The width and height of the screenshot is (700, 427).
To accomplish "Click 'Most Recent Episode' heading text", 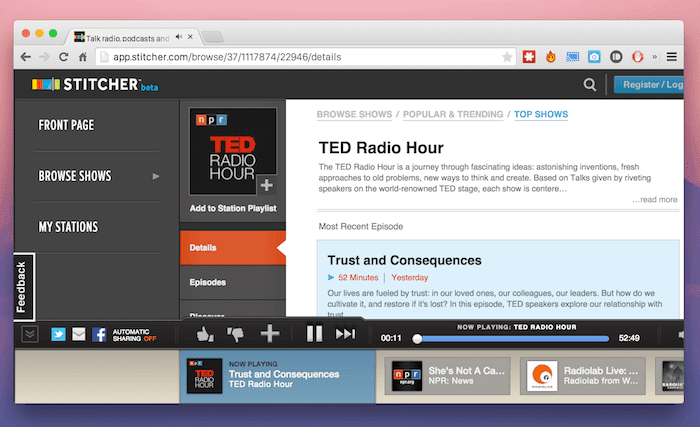I will coord(361,226).
